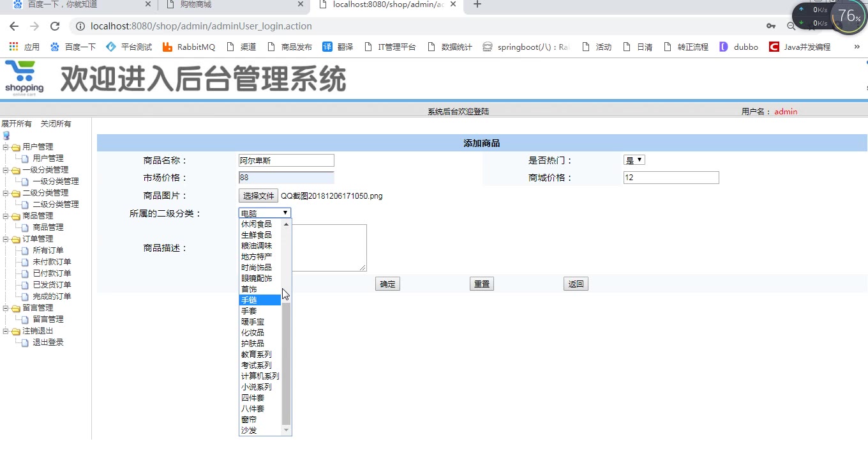
Task: Click 展开所有 to expand tree
Action: [17, 124]
